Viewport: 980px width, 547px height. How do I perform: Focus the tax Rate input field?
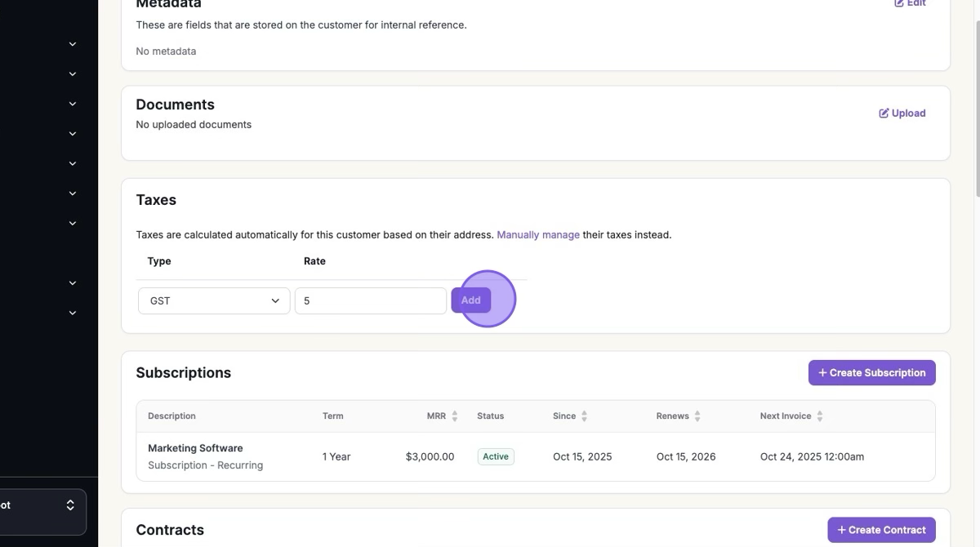pyautogui.click(x=370, y=300)
